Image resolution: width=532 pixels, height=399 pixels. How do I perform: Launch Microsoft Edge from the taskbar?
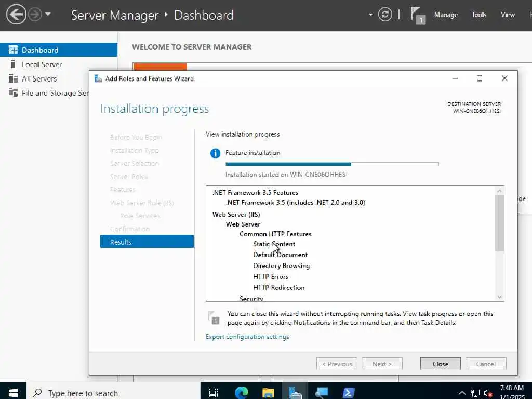(x=241, y=393)
